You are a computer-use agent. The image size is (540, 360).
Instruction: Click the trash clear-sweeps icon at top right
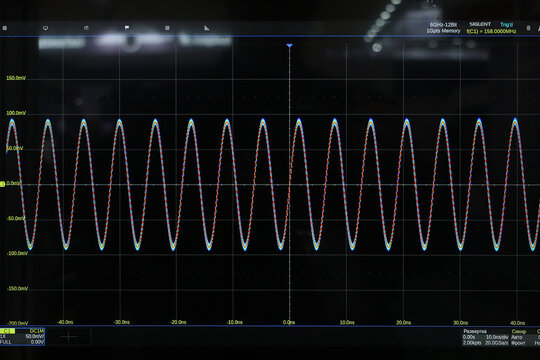tap(528, 28)
